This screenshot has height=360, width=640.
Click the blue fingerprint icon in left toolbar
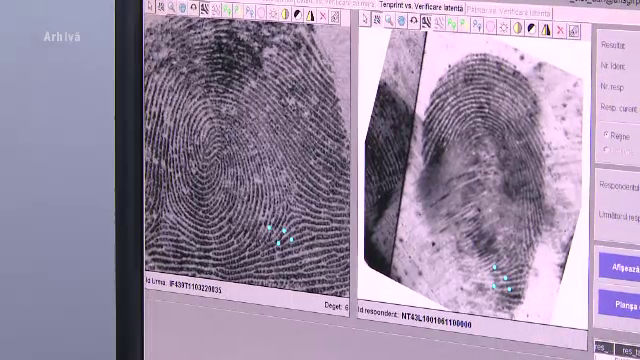pyautogui.click(x=182, y=8)
